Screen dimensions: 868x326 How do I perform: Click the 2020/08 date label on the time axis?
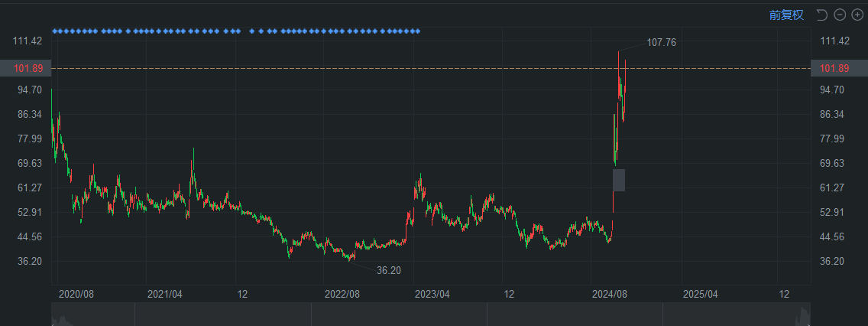(76, 294)
